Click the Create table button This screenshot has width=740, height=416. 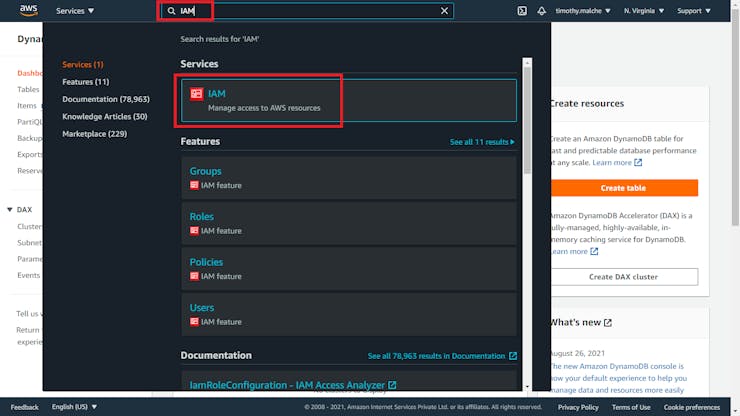click(x=623, y=188)
